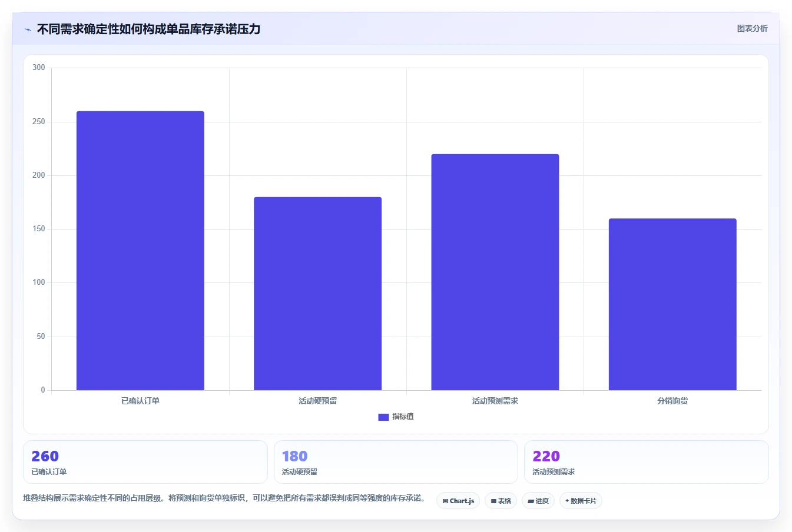Open the 220 活动预测需求 data card
This screenshot has width=792, height=532.
pyautogui.click(x=647, y=462)
